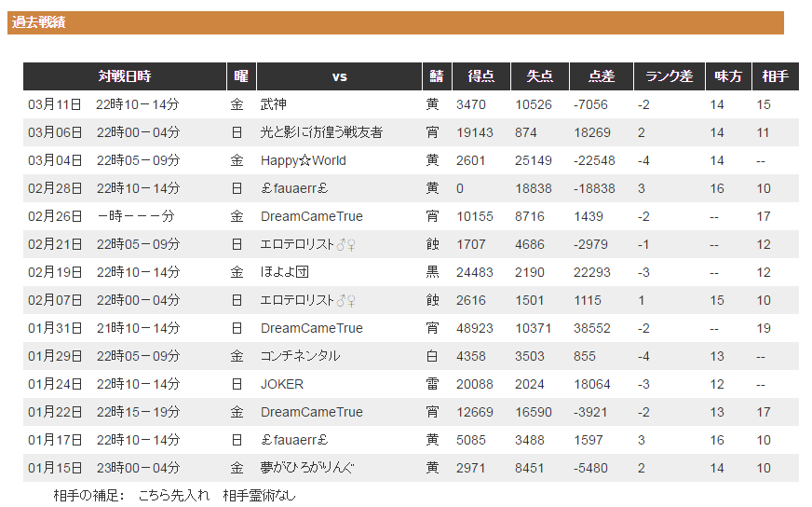
Task: Select opponent name 武神
Action: [274, 104]
